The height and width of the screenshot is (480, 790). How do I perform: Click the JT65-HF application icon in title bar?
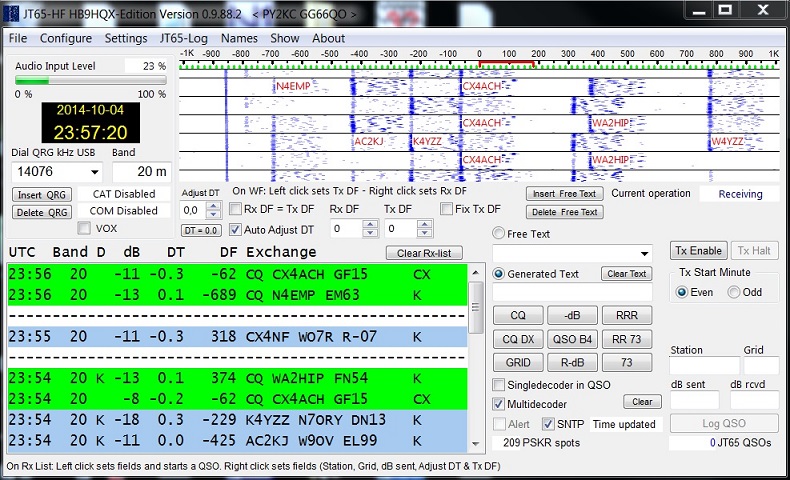(11, 14)
